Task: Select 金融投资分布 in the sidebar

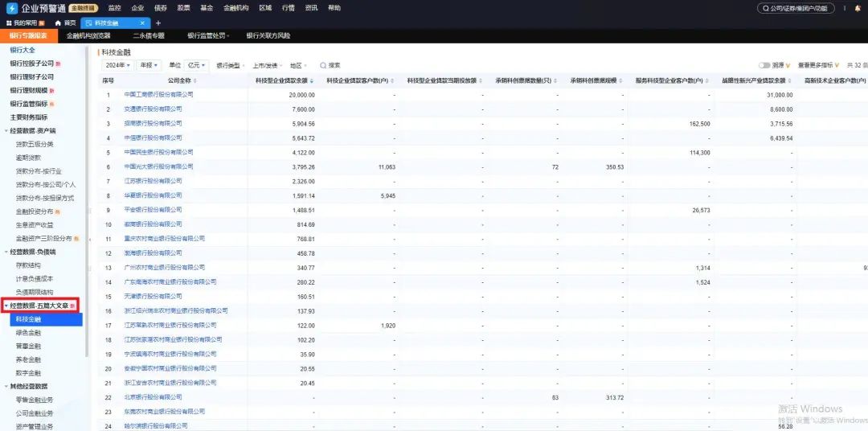Action: [x=35, y=211]
